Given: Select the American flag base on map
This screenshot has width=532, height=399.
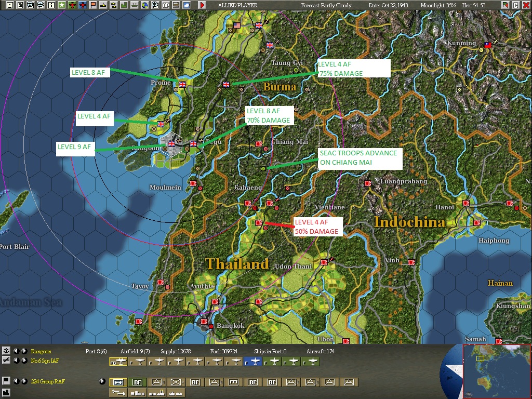Looking at the screenshot, I should [237, 25].
